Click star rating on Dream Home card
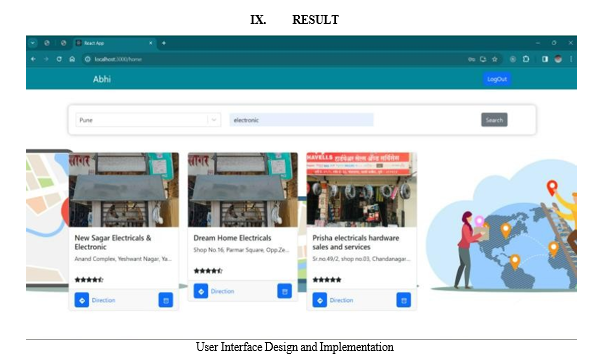This screenshot has height=360, width=593. pyautogui.click(x=208, y=271)
